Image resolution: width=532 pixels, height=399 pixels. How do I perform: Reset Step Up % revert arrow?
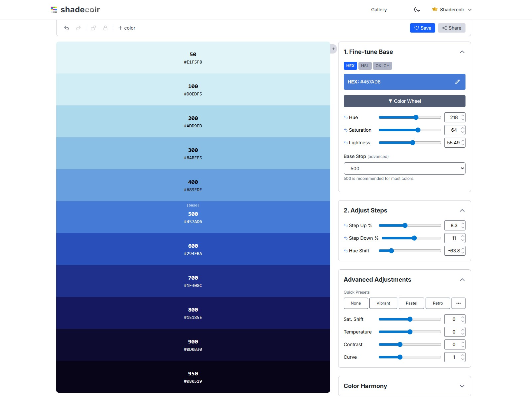click(346, 225)
